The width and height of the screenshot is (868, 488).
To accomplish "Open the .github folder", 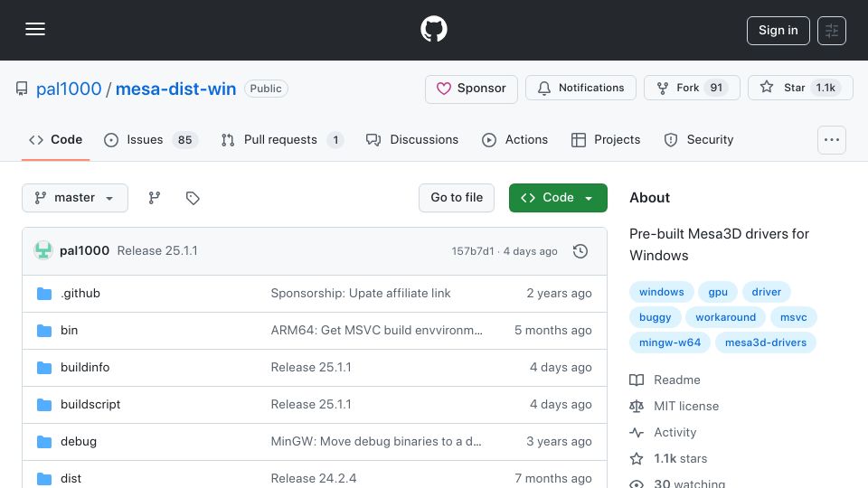I will tap(80, 293).
